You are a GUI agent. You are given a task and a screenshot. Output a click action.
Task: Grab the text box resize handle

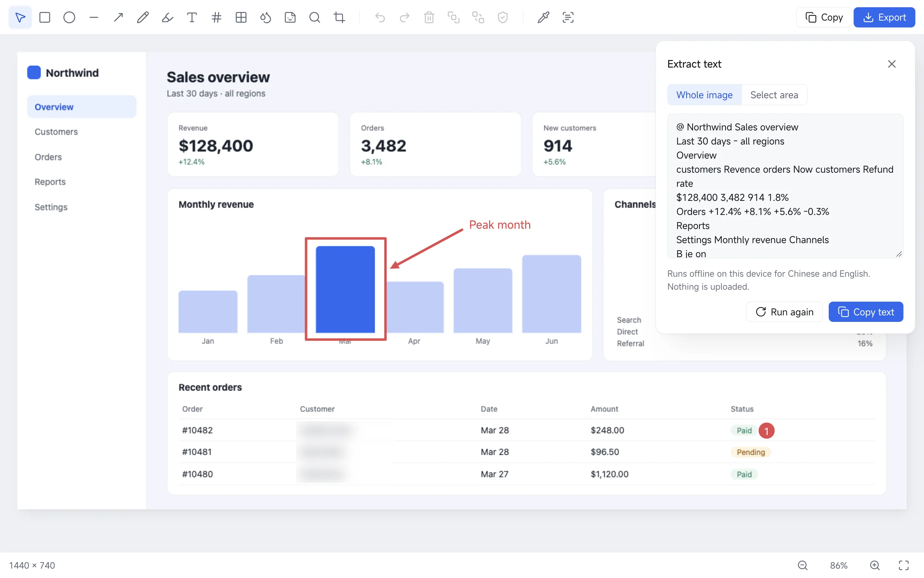click(899, 254)
